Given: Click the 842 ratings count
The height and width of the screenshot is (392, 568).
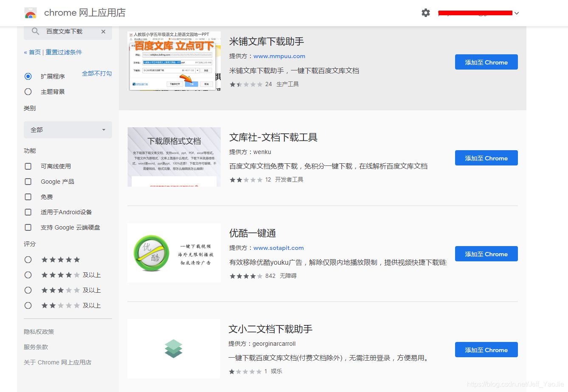Looking at the screenshot, I should pos(270,276).
